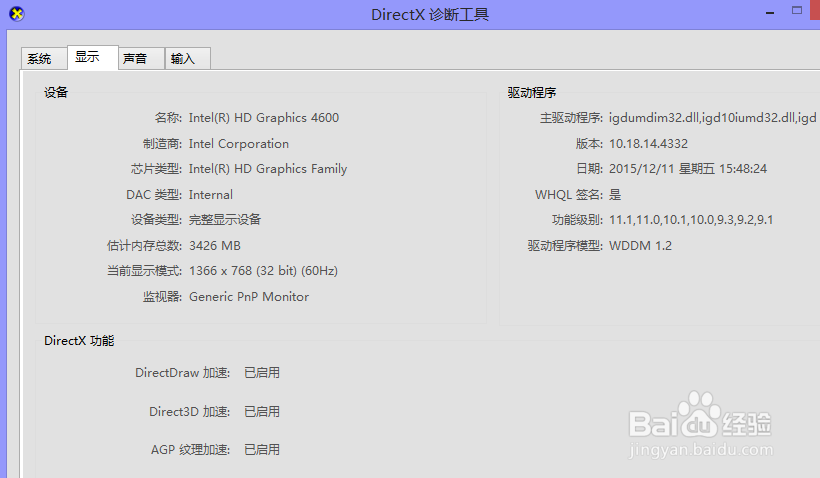Click feature levels 11.1,11.0,10.1 value

tap(691, 220)
